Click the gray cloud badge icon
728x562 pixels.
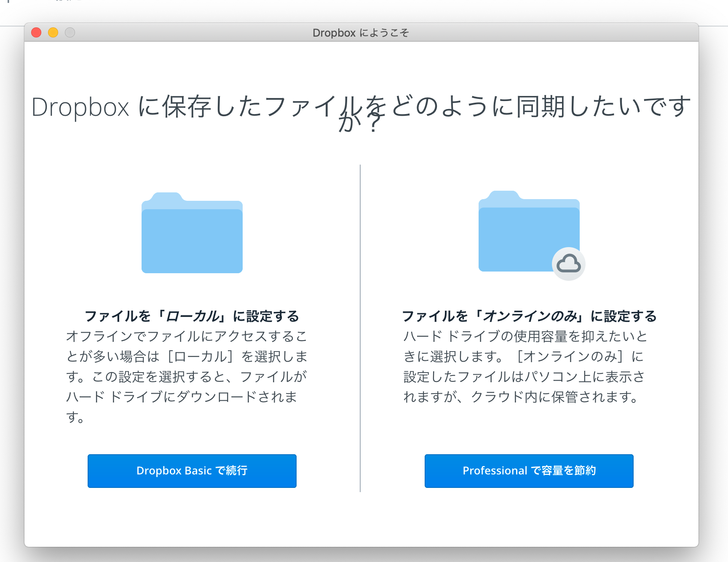(x=568, y=264)
